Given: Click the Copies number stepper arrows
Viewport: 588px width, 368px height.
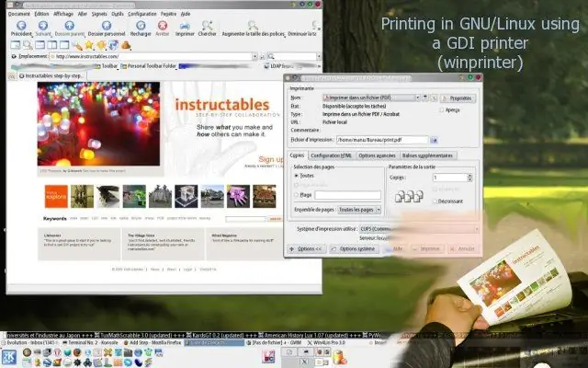Looking at the screenshot, I should point(469,178).
